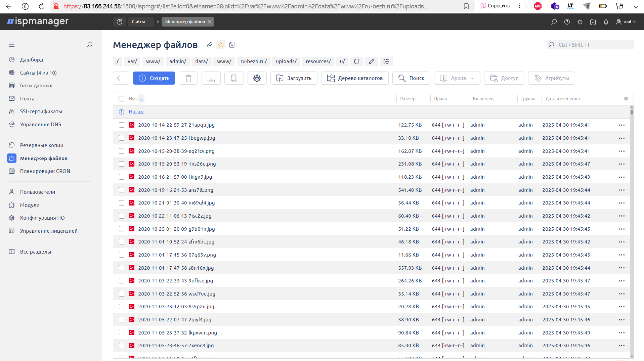The image size is (644, 361).
Task: Click the Создать button
Action: tap(154, 78)
